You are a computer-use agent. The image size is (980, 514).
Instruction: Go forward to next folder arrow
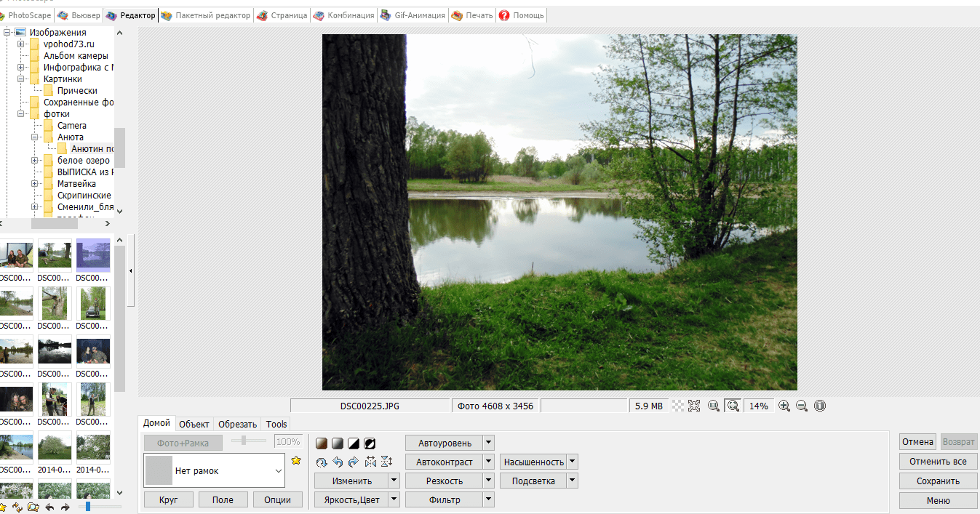point(65,507)
